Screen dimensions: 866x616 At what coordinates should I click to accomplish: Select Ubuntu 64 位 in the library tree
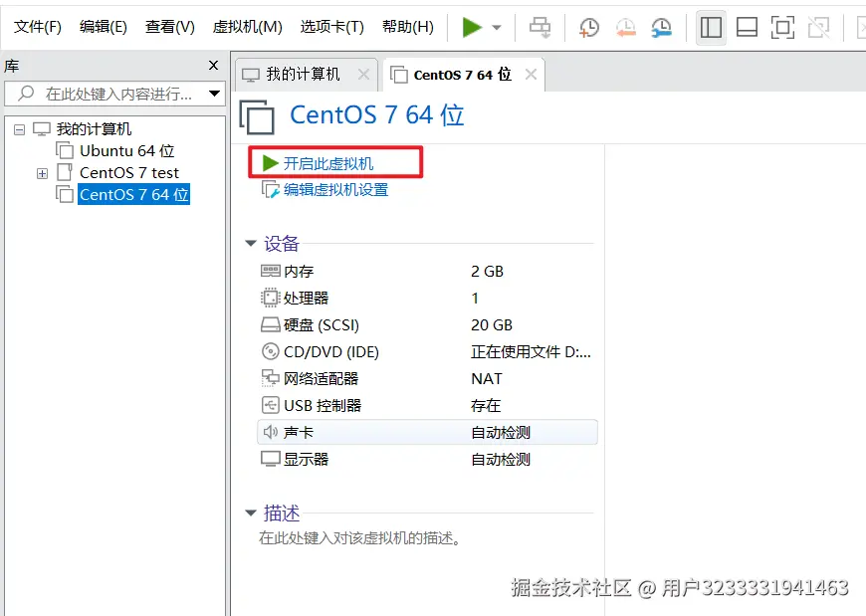126,150
